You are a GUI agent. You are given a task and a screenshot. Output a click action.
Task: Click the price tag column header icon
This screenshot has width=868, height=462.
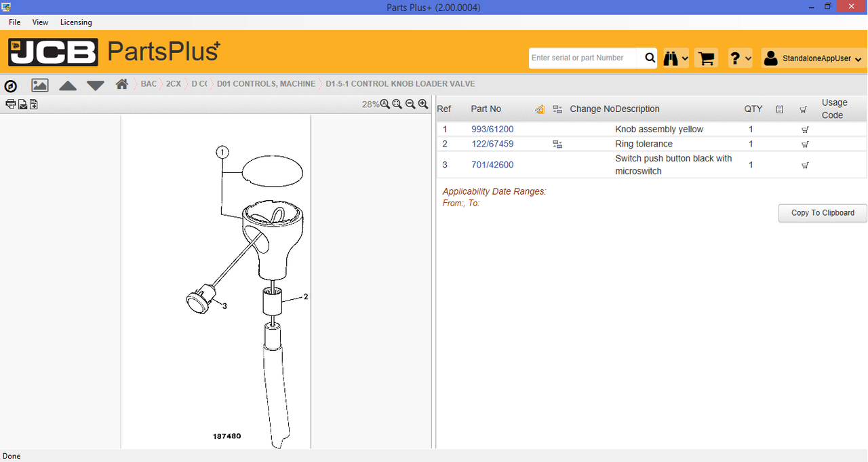(x=540, y=109)
